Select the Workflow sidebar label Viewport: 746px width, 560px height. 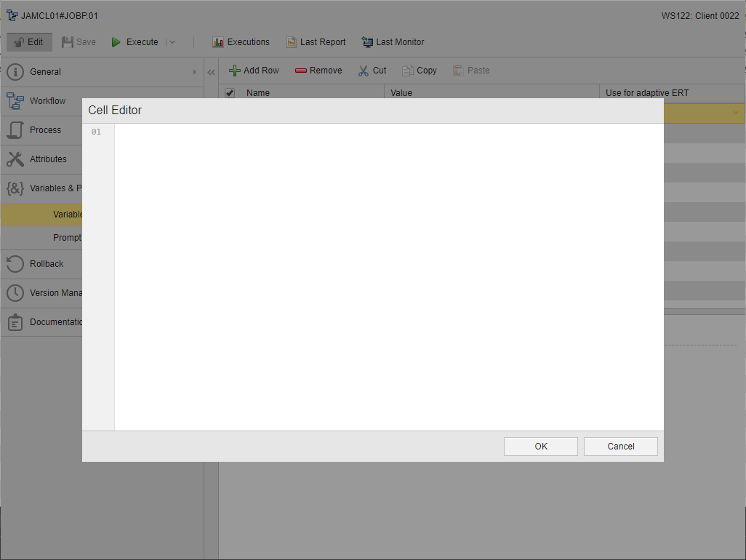[47, 101]
